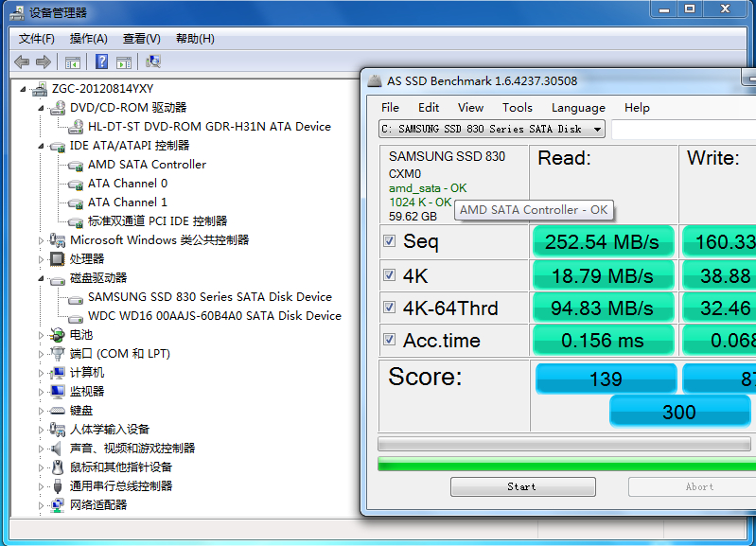Click the scan for hardware changes icon
Viewport: 756px width, 546px height.
tap(153, 62)
